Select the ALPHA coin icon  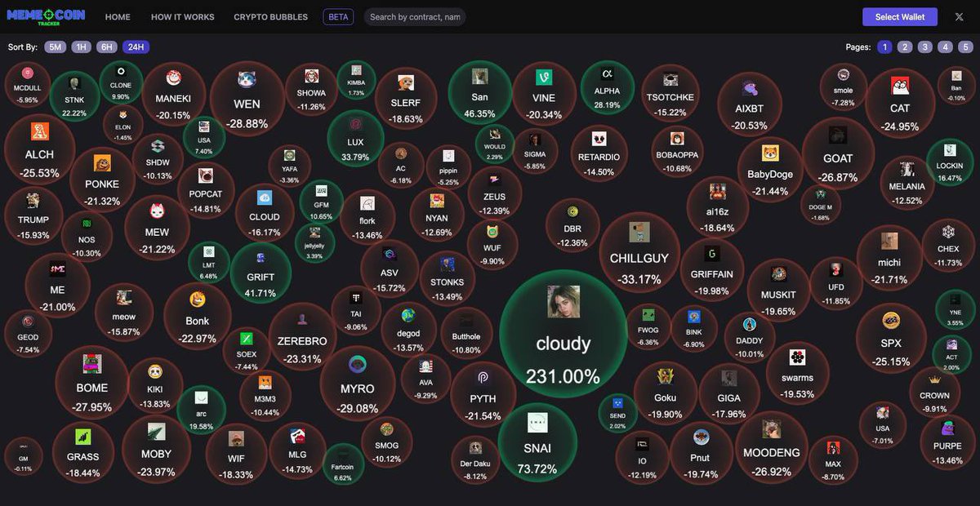pyautogui.click(x=607, y=73)
